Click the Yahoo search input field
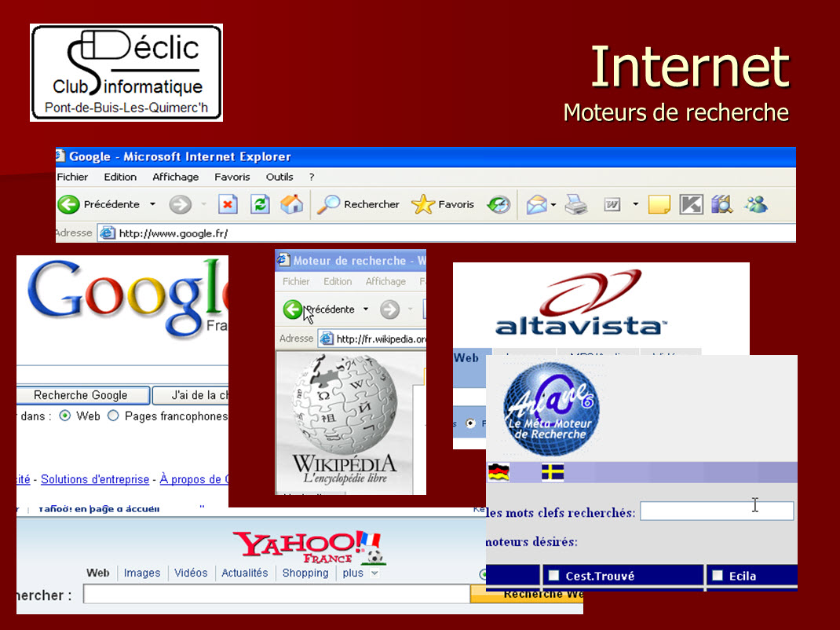 tap(276, 594)
